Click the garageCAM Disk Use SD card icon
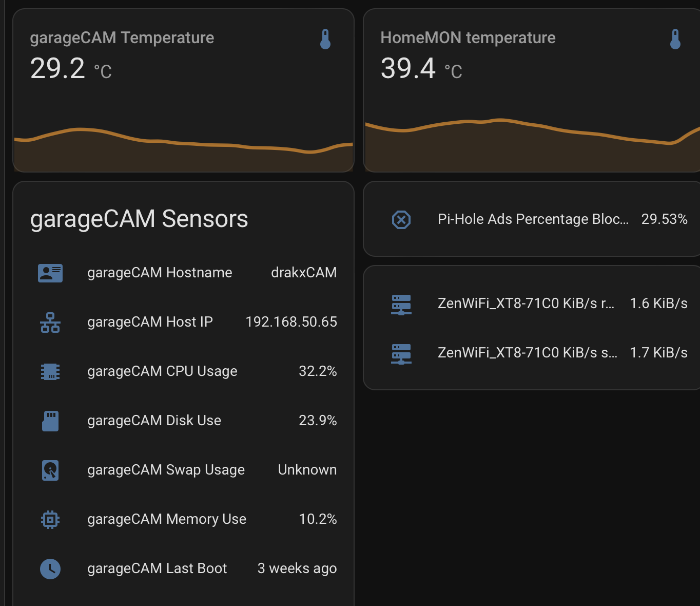The image size is (700, 606). (50, 421)
